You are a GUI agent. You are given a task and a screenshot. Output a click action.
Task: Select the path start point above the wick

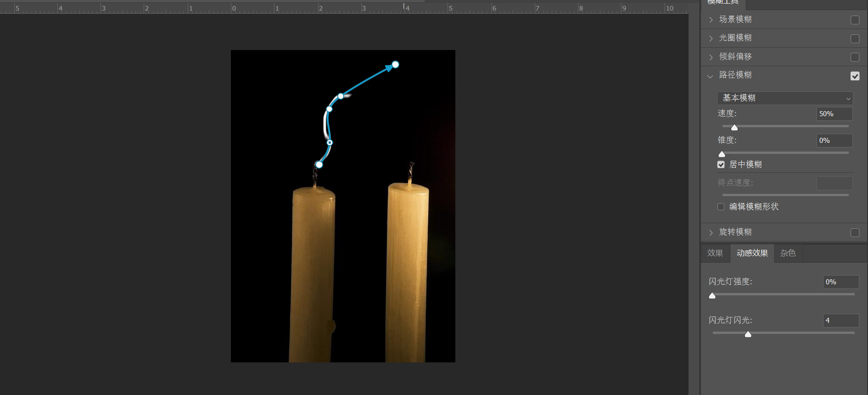[x=319, y=164]
